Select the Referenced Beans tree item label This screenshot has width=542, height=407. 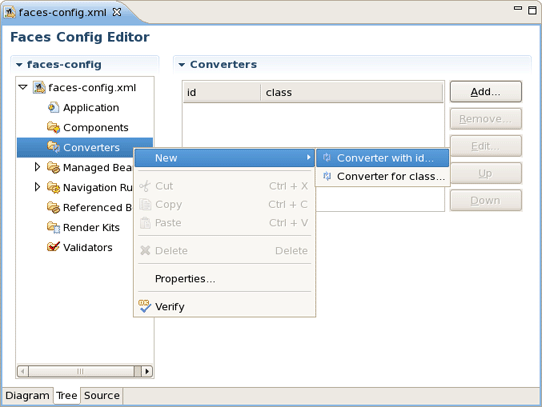[97, 207]
